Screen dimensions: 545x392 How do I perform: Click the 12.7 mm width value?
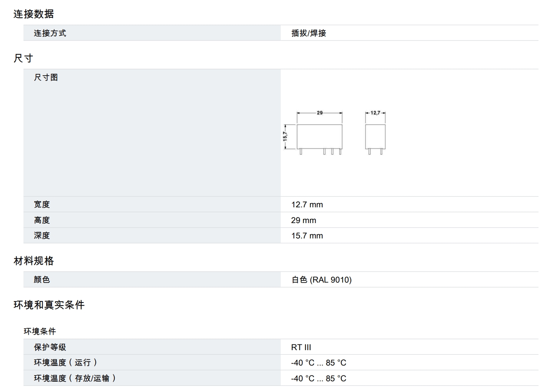click(307, 205)
